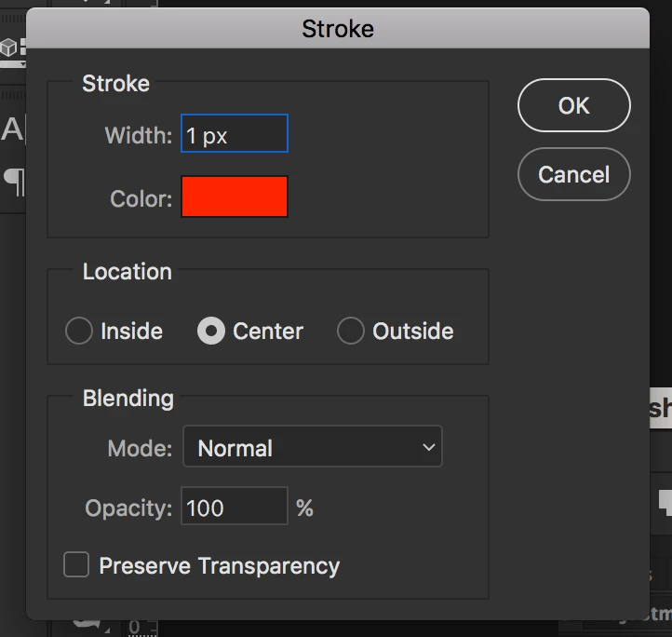Select the Outside stroke location

pos(351,332)
